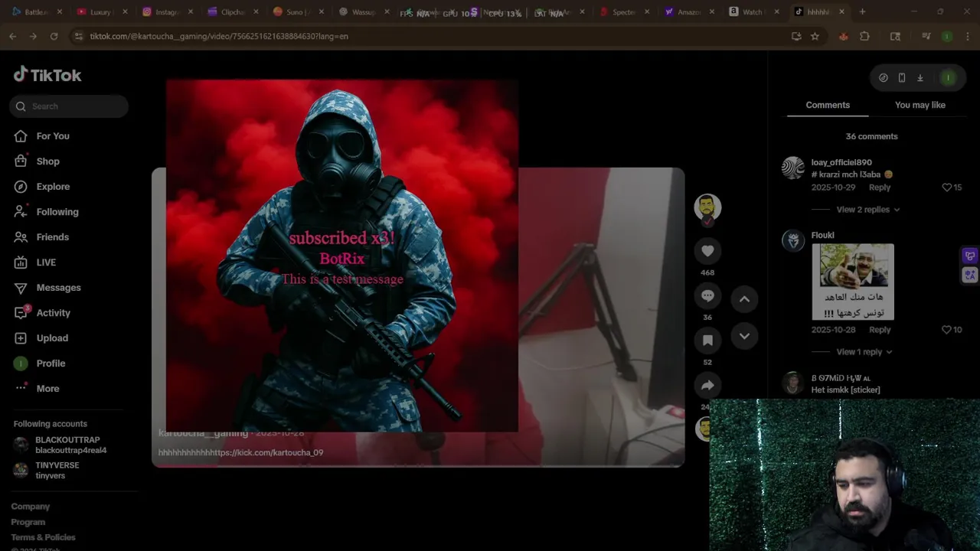980x551 pixels.
Task: Open Flouki's comment image
Action: 853,282
